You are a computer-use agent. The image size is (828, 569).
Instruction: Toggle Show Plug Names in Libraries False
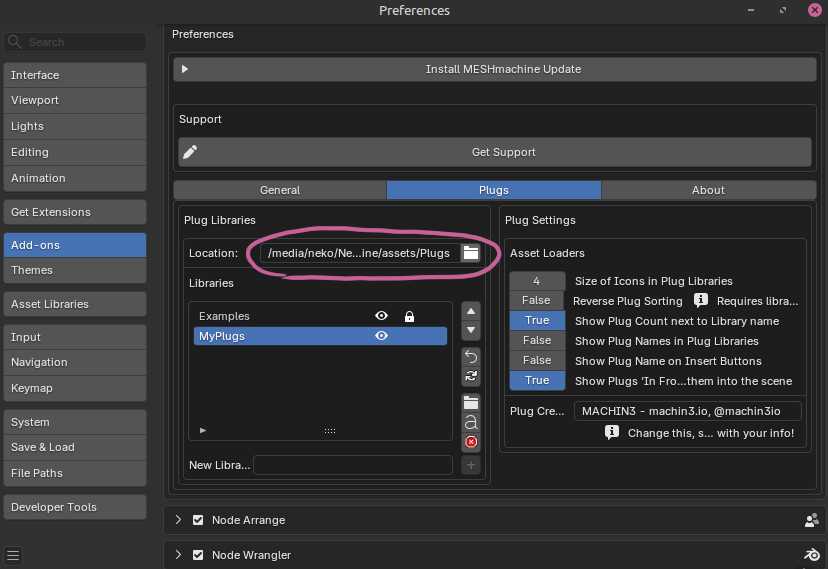(x=537, y=340)
